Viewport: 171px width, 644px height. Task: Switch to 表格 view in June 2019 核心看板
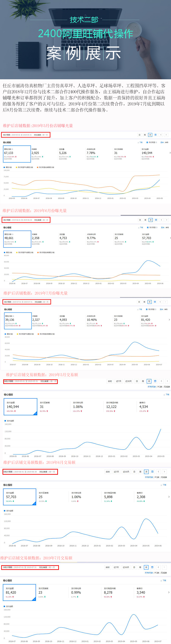pos(167,227)
